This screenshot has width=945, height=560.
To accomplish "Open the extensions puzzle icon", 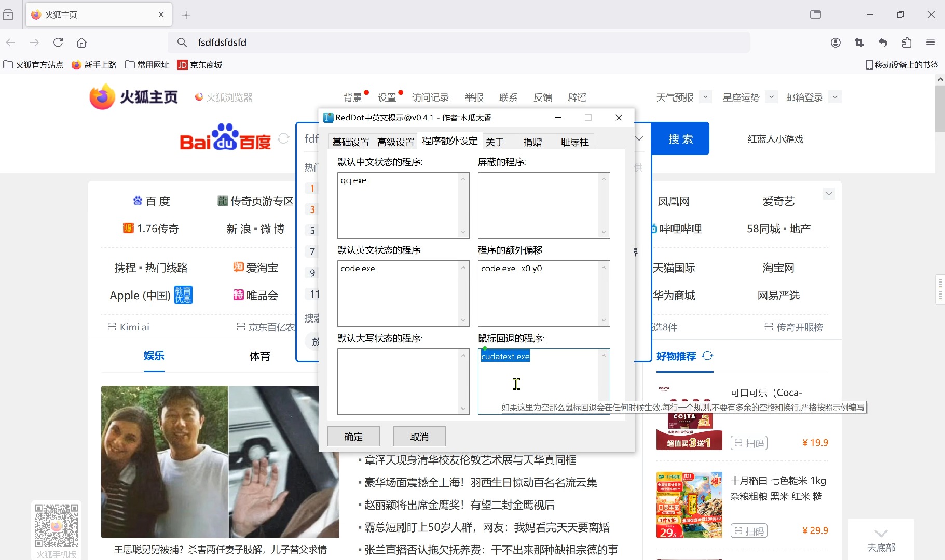I will click(907, 43).
